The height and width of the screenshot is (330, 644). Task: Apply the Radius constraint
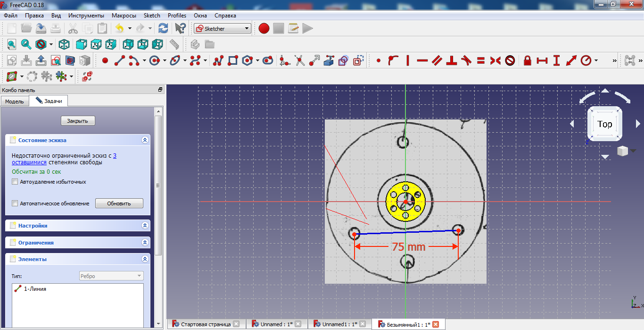586,60
